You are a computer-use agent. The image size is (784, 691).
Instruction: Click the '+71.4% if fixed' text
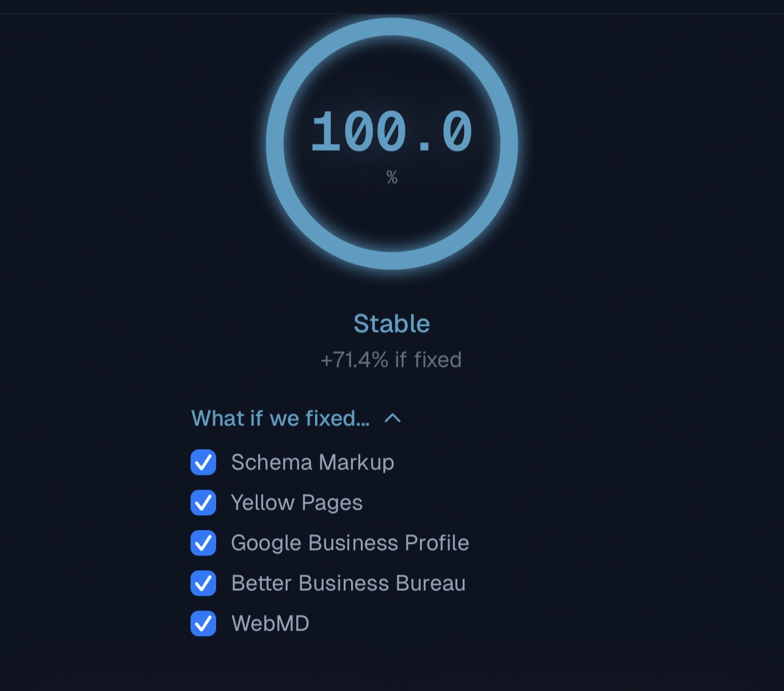(391, 360)
